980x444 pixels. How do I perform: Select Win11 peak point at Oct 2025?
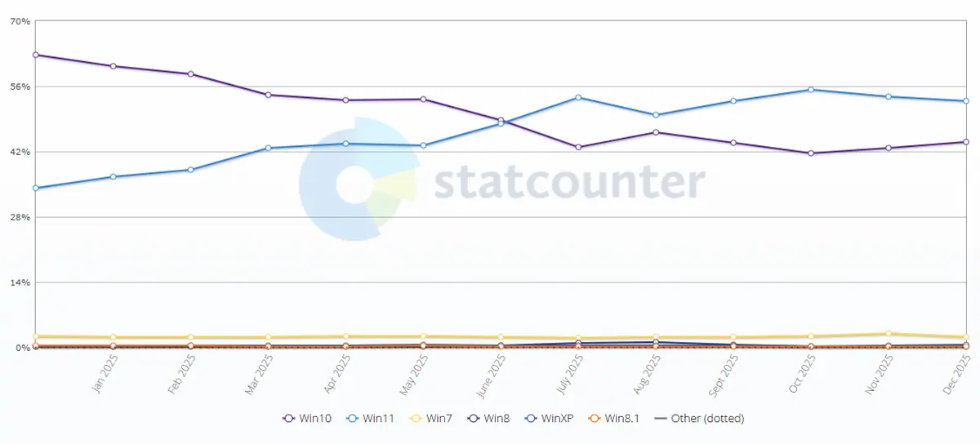pos(811,89)
